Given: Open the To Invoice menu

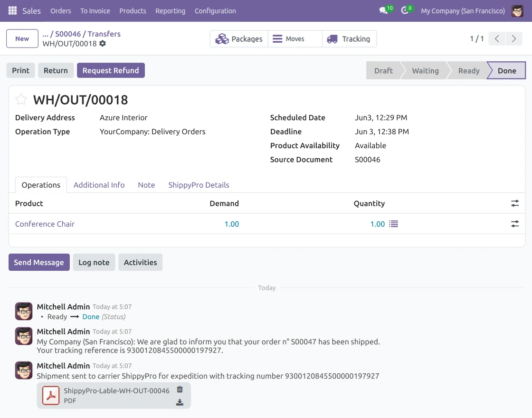Looking at the screenshot, I should coord(95,11).
